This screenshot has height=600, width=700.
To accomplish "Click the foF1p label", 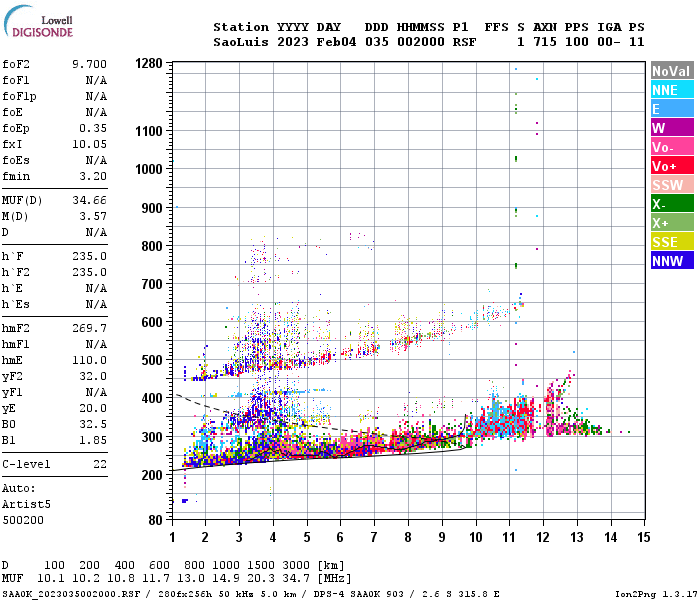I will click(19, 96).
